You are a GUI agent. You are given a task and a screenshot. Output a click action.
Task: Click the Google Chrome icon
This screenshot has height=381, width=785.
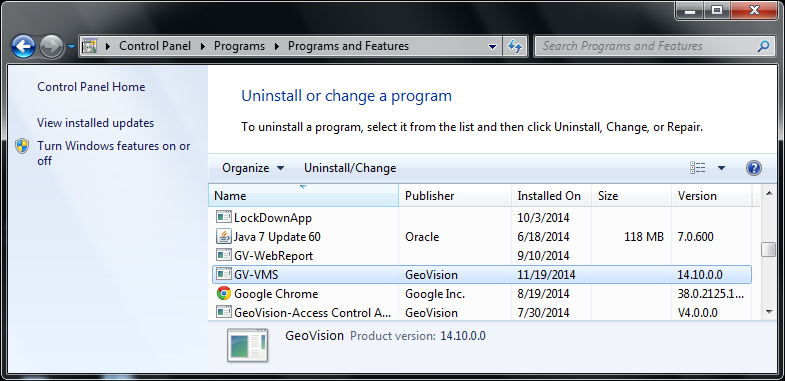tap(223, 293)
